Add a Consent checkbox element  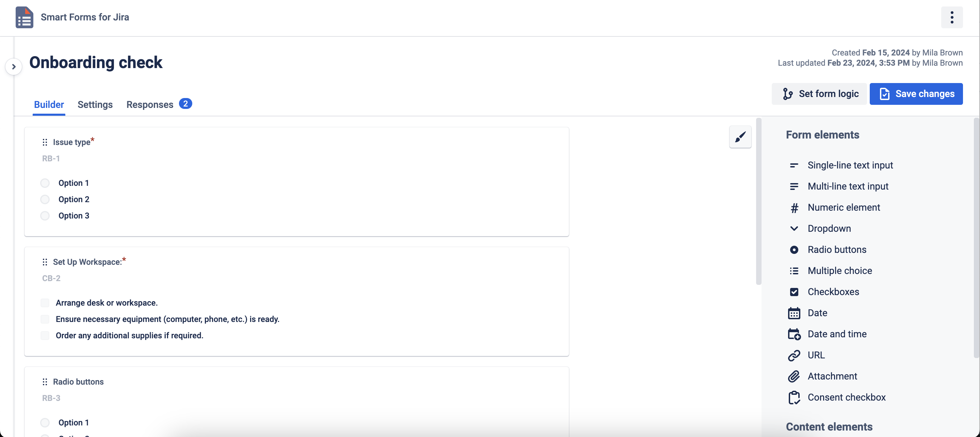coord(846,397)
